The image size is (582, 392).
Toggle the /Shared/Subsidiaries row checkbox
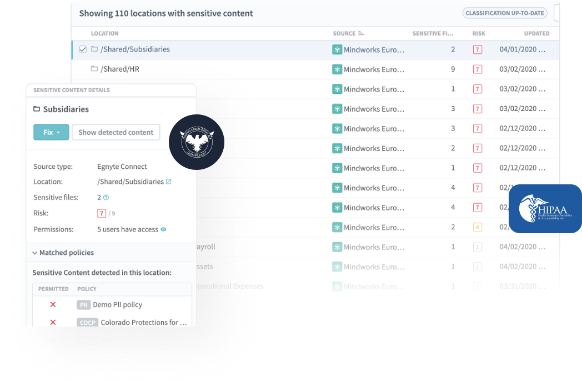[83, 49]
